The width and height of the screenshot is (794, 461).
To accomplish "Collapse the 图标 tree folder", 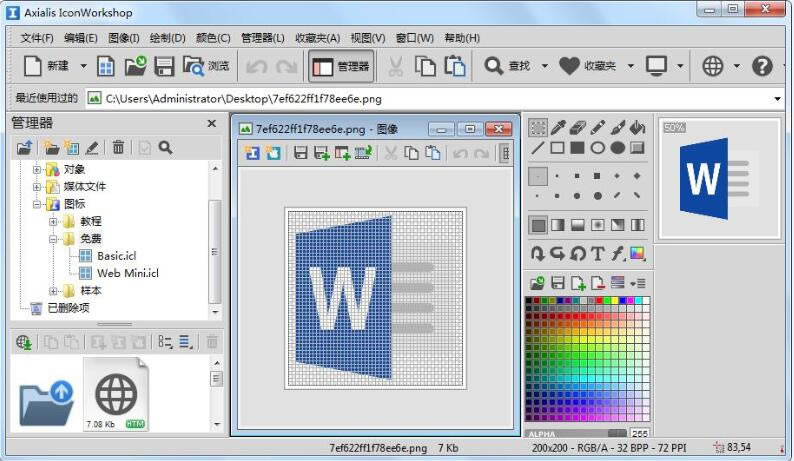I will [36, 204].
